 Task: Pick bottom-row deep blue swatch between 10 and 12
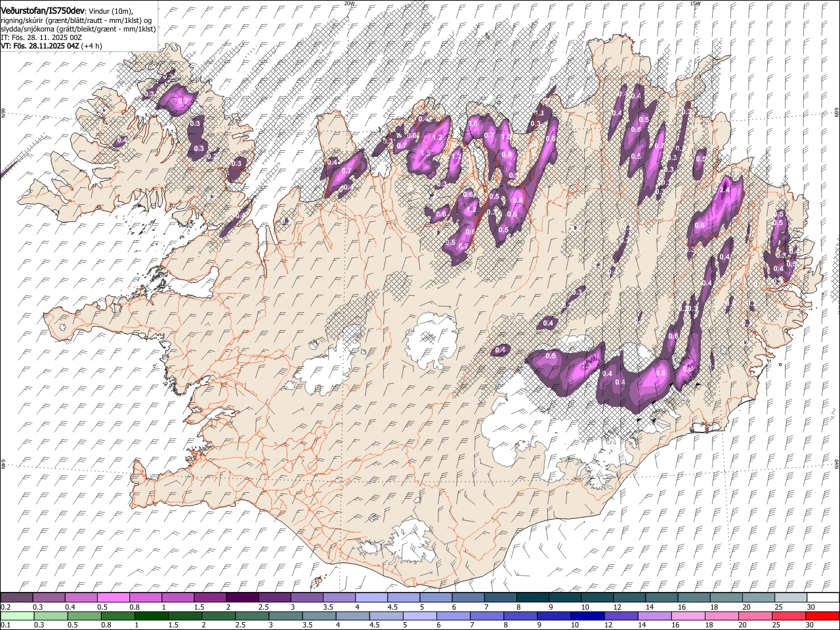click(587, 616)
